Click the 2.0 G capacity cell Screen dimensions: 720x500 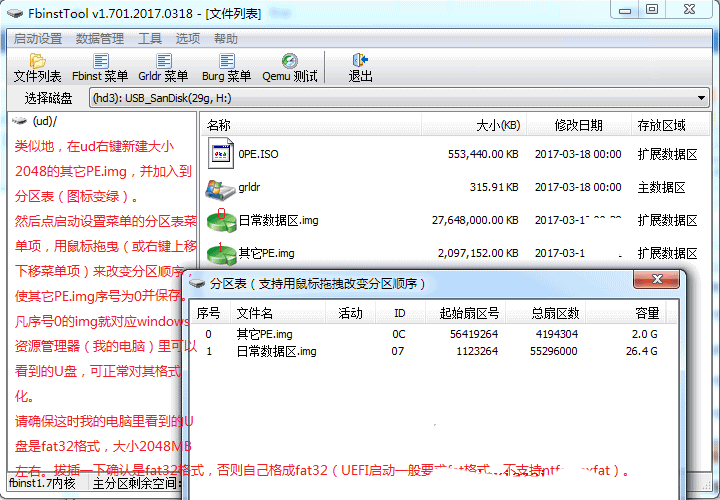point(645,334)
